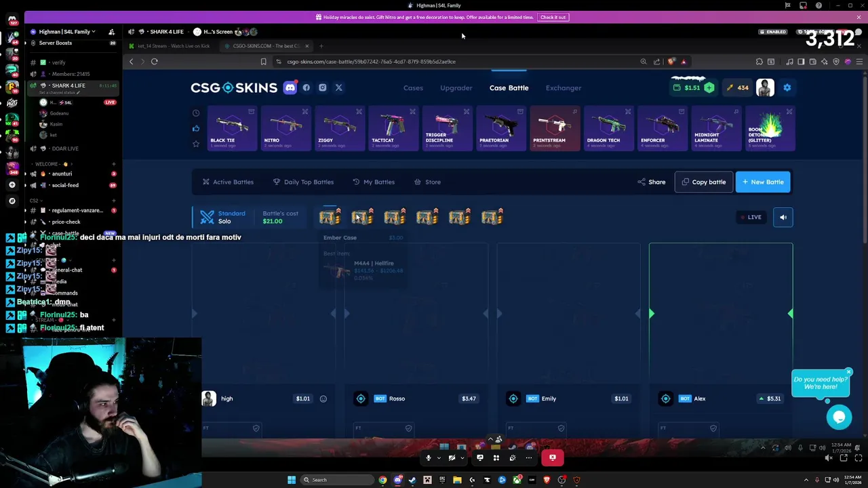This screenshot has height=488, width=868.
Task: Add funds with green plus icon
Action: [709, 87]
